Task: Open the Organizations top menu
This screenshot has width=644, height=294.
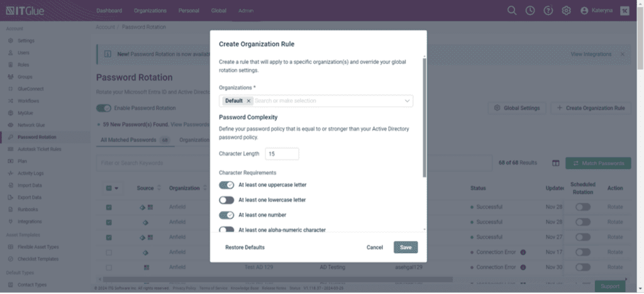Action: click(150, 11)
